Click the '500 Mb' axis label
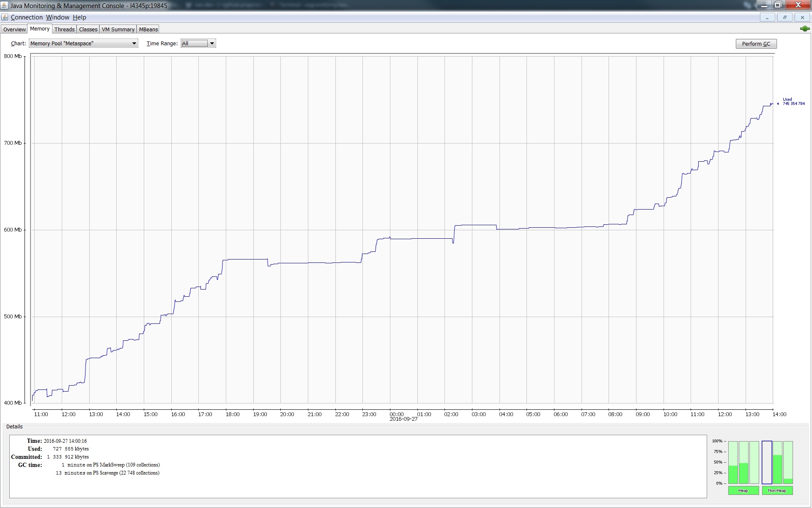The image size is (812, 508). pos(13,317)
